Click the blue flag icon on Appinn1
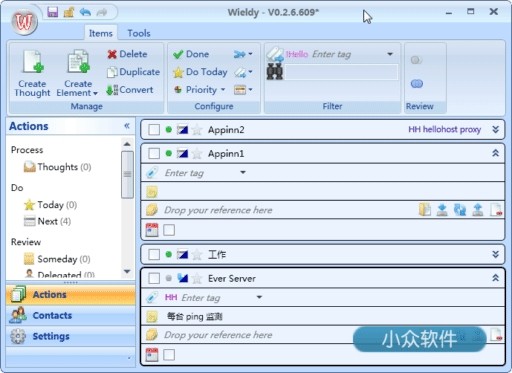Screen dimensions: 512x373 coord(182,153)
